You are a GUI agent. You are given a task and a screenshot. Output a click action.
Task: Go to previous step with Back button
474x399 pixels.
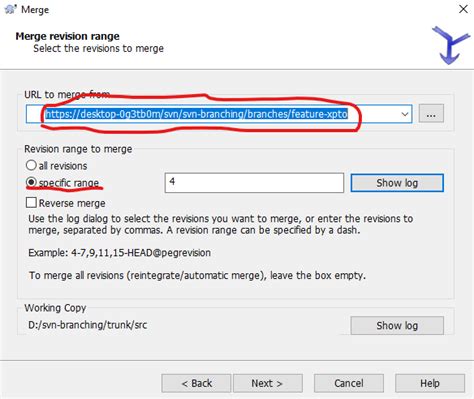click(x=196, y=383)
